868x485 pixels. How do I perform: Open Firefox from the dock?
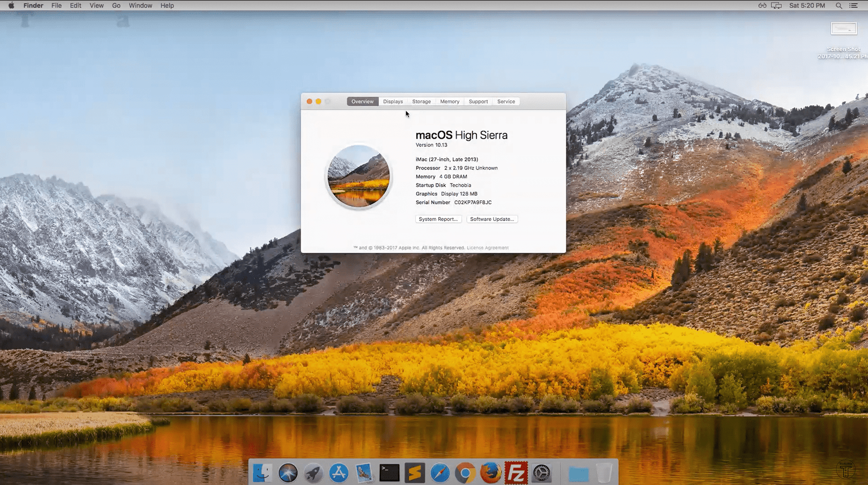[490, 473]
